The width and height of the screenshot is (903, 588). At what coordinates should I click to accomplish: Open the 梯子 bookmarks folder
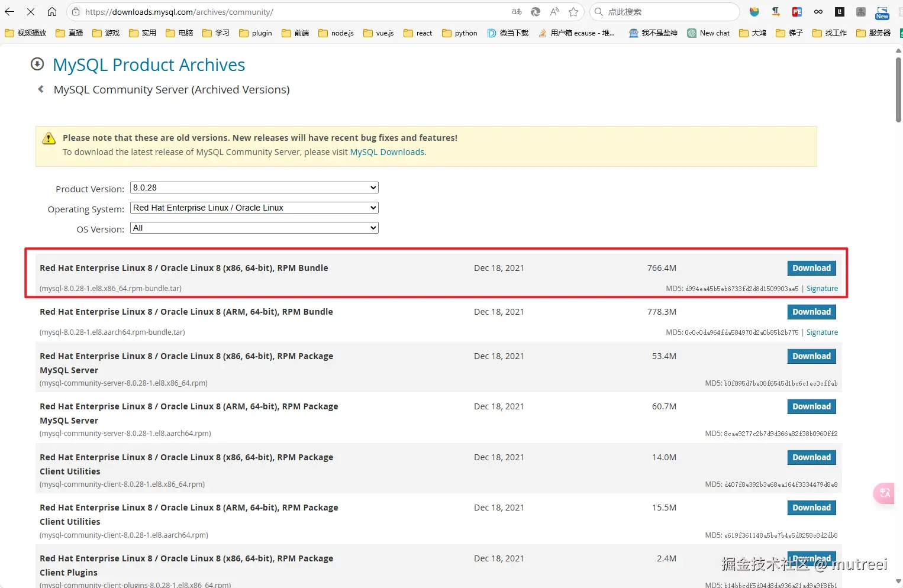tap(789, 33)
